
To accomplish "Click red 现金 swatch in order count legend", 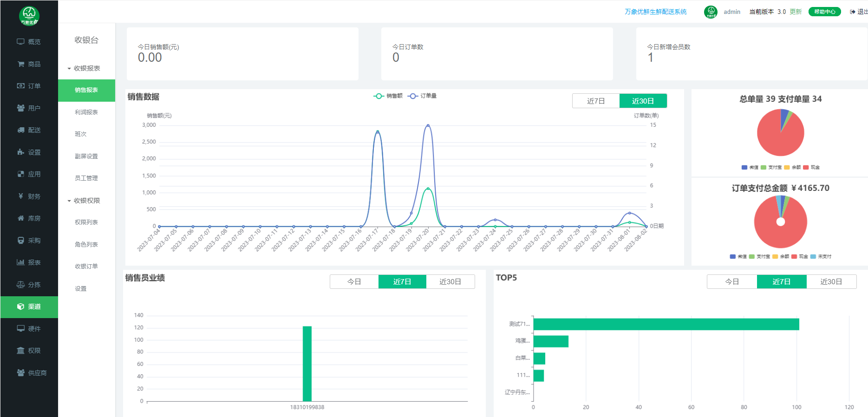I will coord(806,167).
